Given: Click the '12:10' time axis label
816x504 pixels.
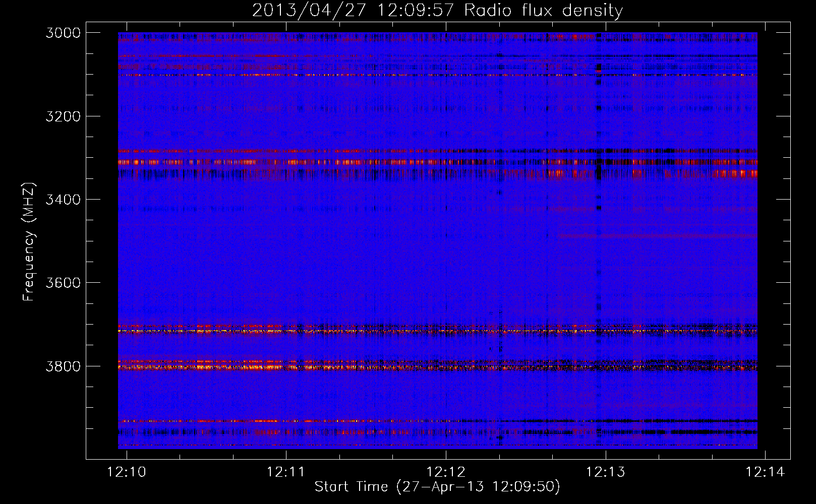Looking at the screenshot, I should pyautogui.click(x=127, y=472).
